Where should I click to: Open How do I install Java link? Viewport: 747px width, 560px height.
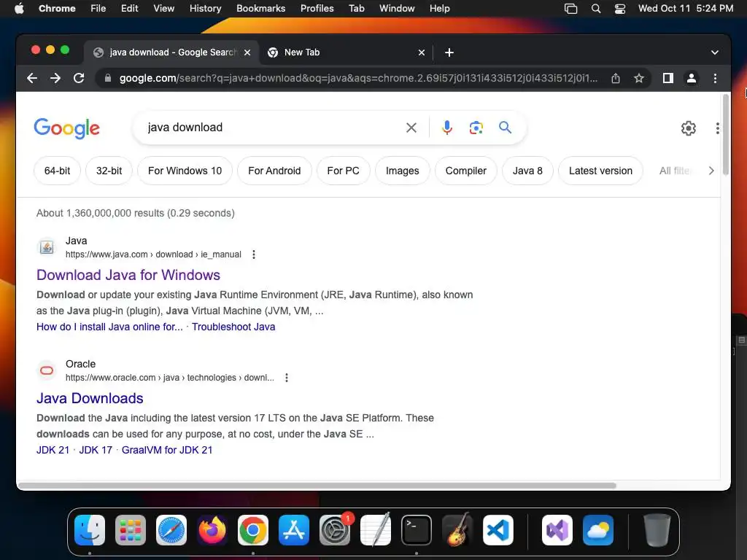pyautogui.click(x=109, y=327)
